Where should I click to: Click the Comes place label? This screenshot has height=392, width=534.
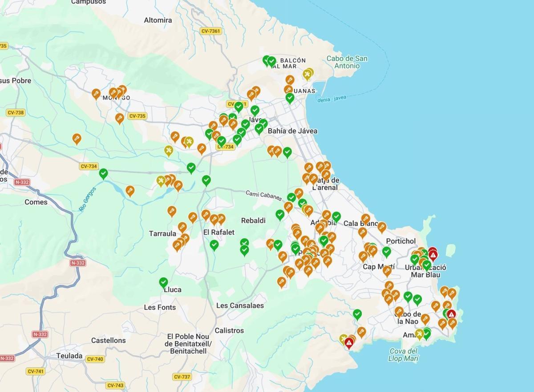[x=36, y=202]
